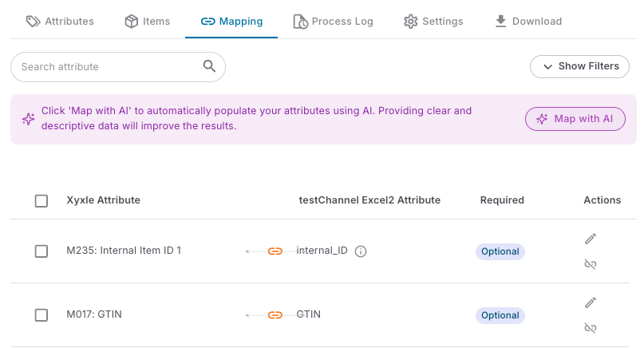Click the orange link icon for GTIN
644x348 pixels.
[275, 315]
